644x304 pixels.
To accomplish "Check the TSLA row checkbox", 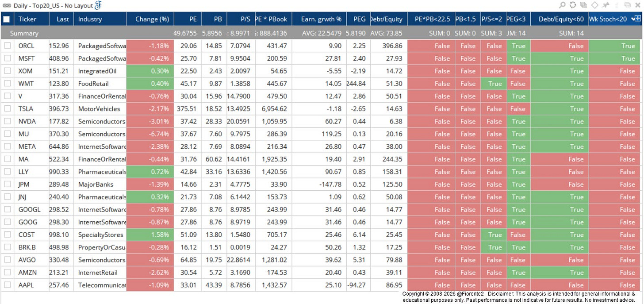I will tap(8, 109).
